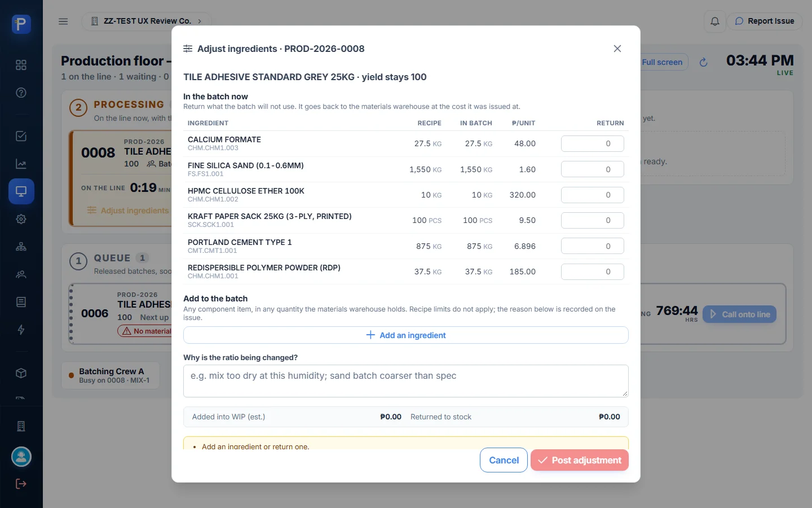Click Call onto line button behind dialog
The image size is (812, 508).
(739, 314)
